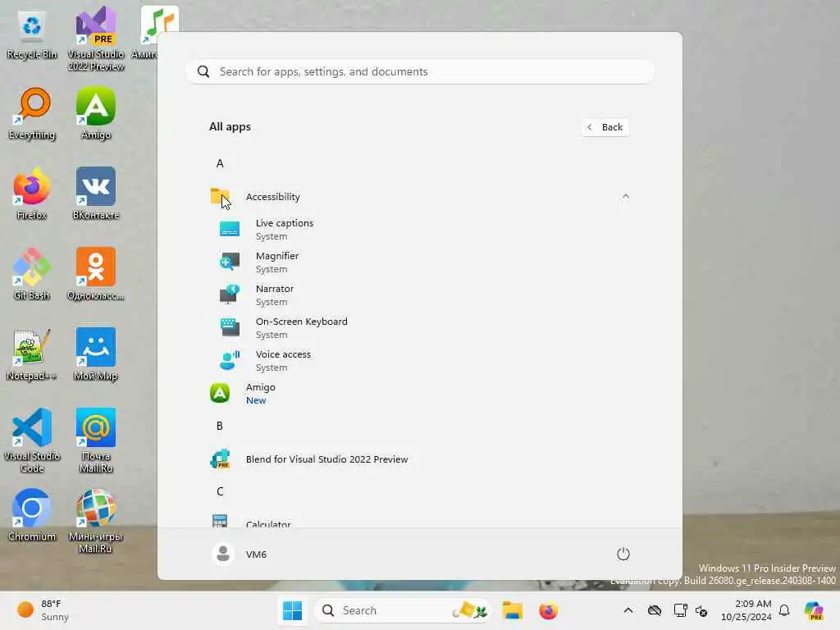The image size is (840, 630).
Task: Open Recycle Bin desktop icon
Action: tap(32, 34)
